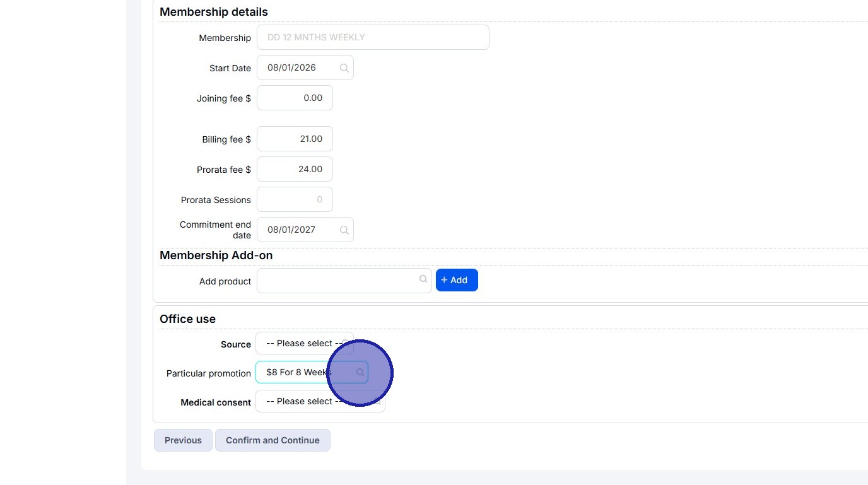Click the Particular promotion search icon
868x485 pixels.
tap(360, 373)
